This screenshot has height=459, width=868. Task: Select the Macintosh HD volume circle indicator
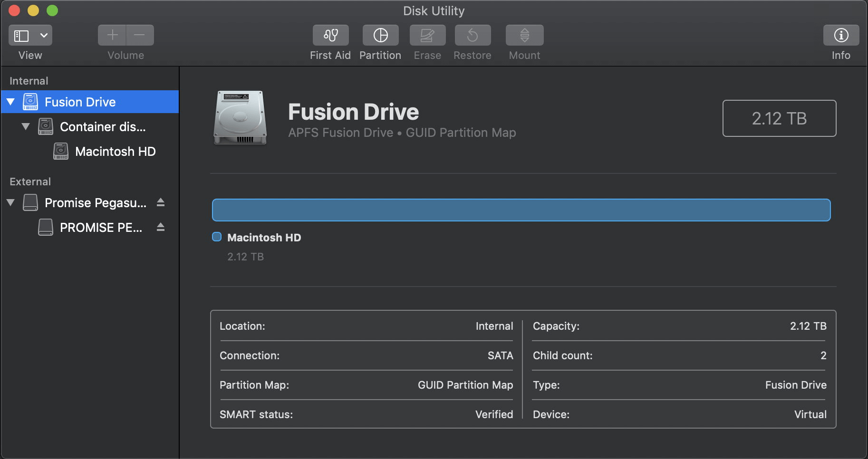[216, 237]
